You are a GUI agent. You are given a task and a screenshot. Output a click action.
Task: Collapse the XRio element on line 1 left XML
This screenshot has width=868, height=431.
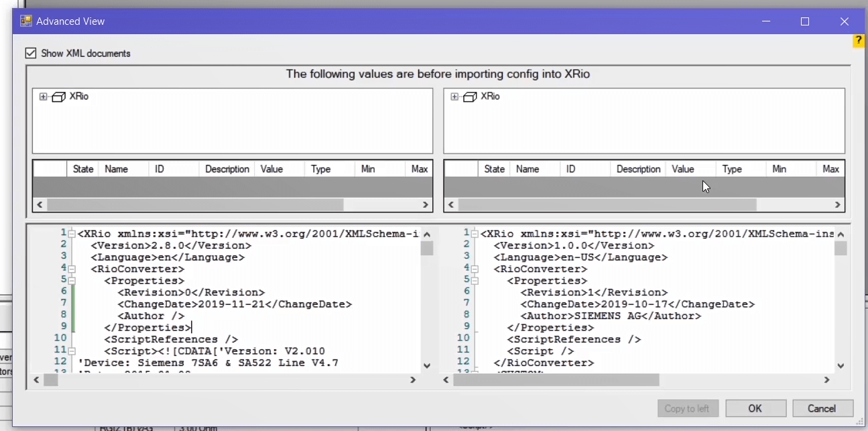[x=72, y=234]
